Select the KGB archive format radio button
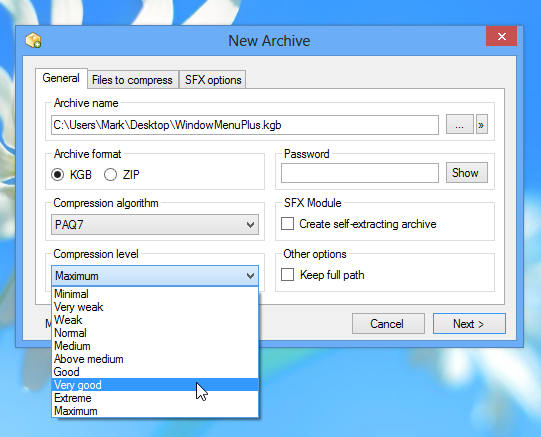Screen dimensions: 541x437 pyautogui.click(x=58, y=175)
